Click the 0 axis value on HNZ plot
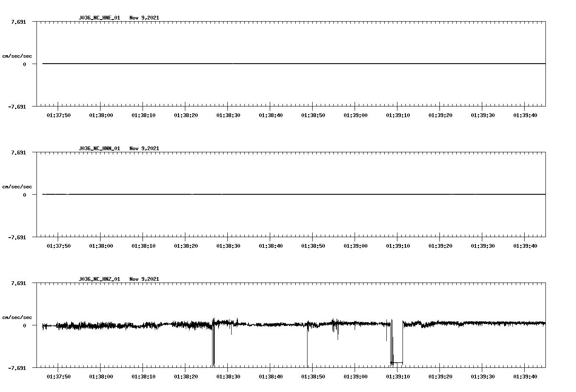Screen dimensions: 576x392 (x=25, y=325)
